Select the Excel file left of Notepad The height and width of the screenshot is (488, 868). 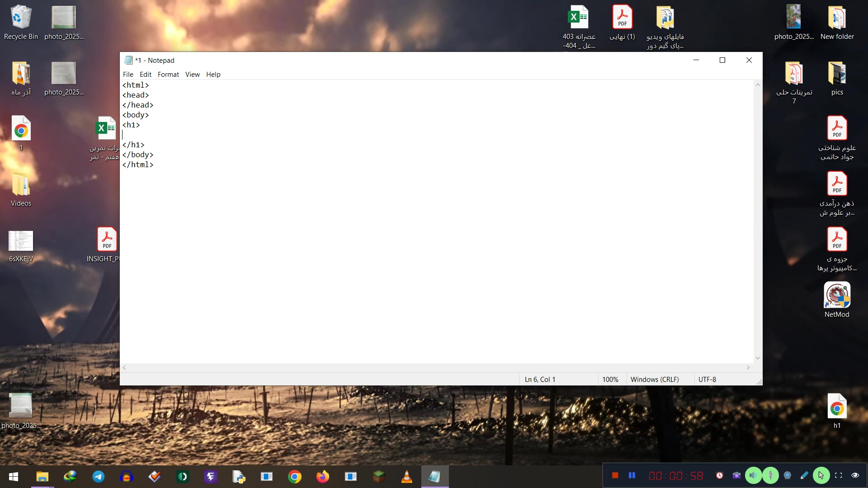click(104, 138)
